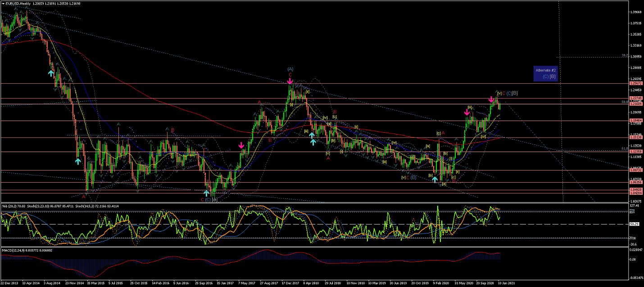The image size is (644, 287).
Task: Click the pink down arrow near May 2017 candles
Action: tap(241, 145)
